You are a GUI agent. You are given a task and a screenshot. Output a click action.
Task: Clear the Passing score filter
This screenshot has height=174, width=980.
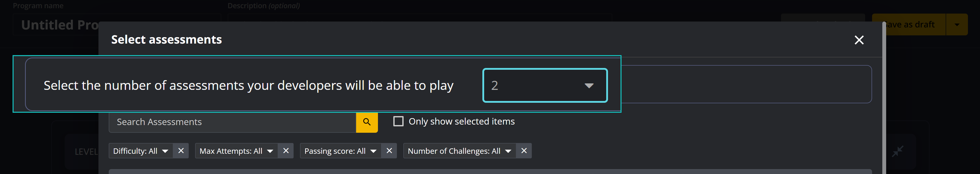click(389, 151)
